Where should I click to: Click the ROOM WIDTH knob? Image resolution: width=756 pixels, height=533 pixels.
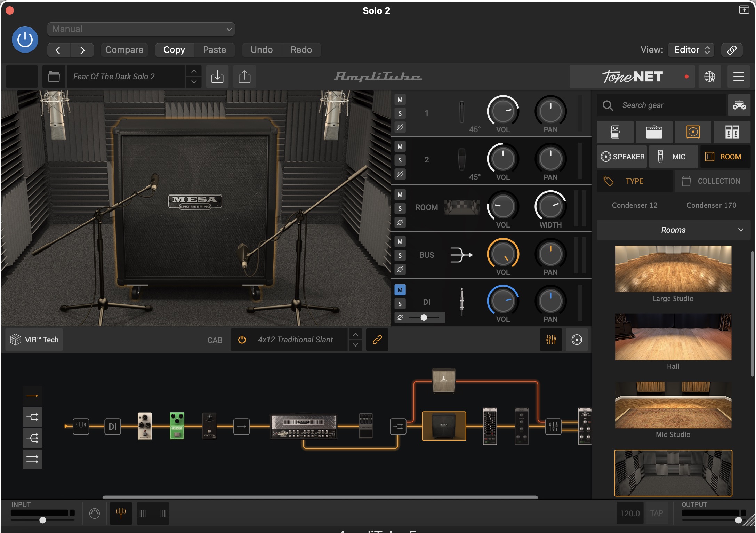pyautogui.click(x=550, y=207)
